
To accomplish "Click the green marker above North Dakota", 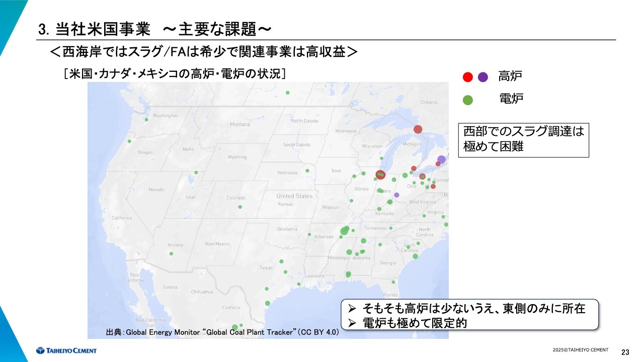I will click(x=288, y=93).
